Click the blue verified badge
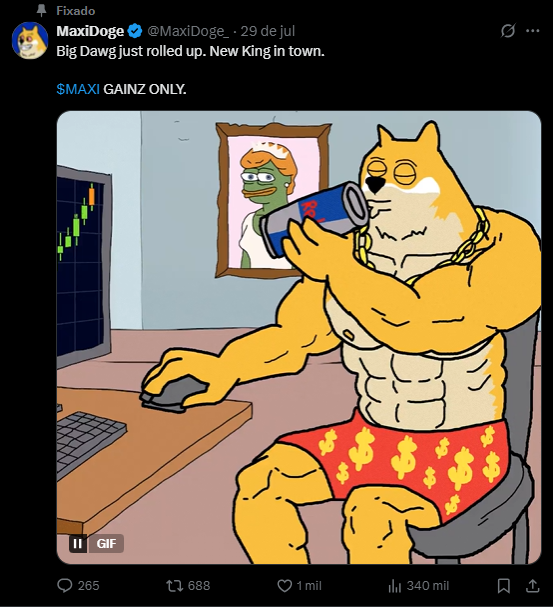The width and height of the screenshot is (553, 607). click(x=135, y=31)
